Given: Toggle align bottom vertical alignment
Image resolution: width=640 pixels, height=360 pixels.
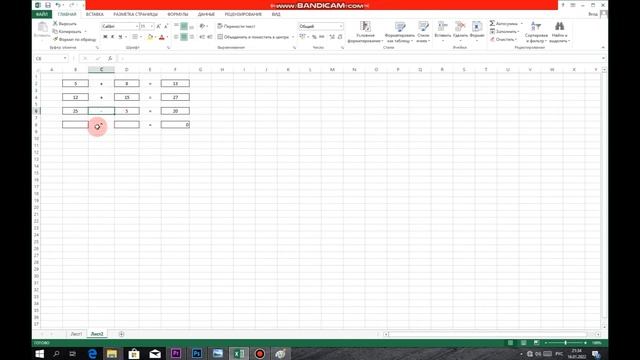Looking at the screenshot, I should (x=191, y=26).
